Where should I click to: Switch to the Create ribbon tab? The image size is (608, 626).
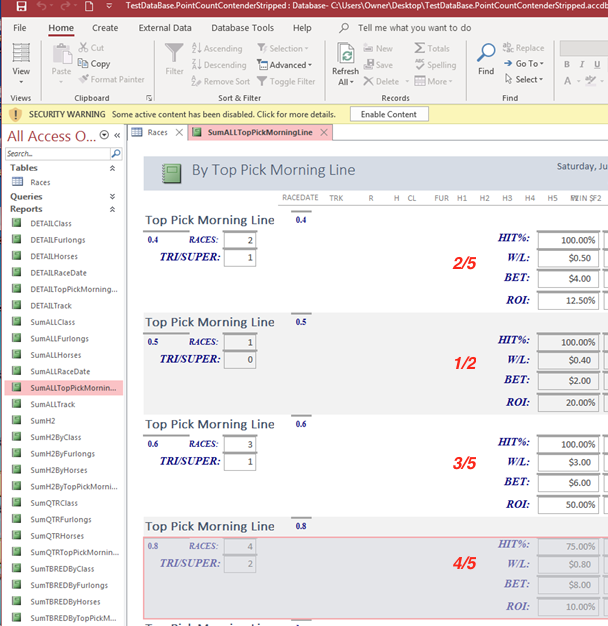pyautogui.click(x=105, y=28)
